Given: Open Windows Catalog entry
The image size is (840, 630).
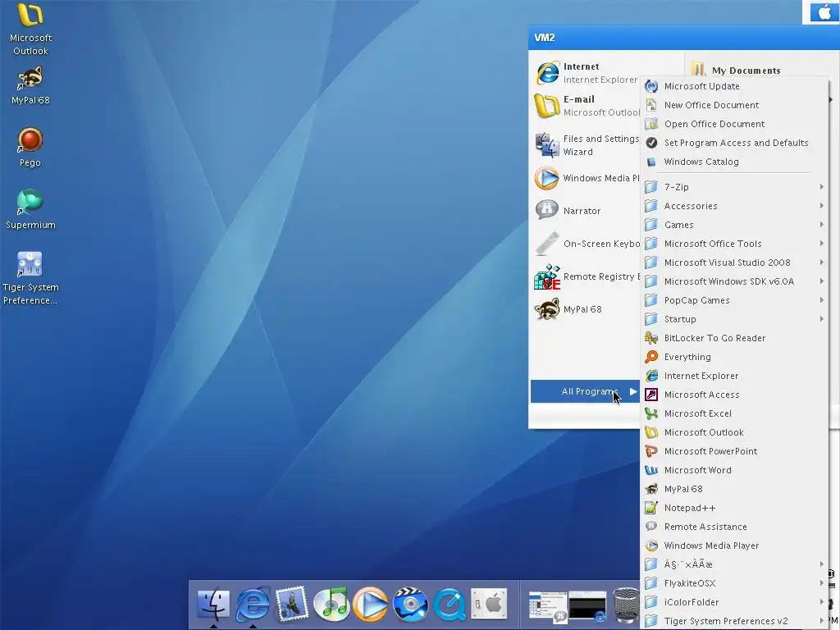Looking at the screenshot, I should (x=734, y=162).
